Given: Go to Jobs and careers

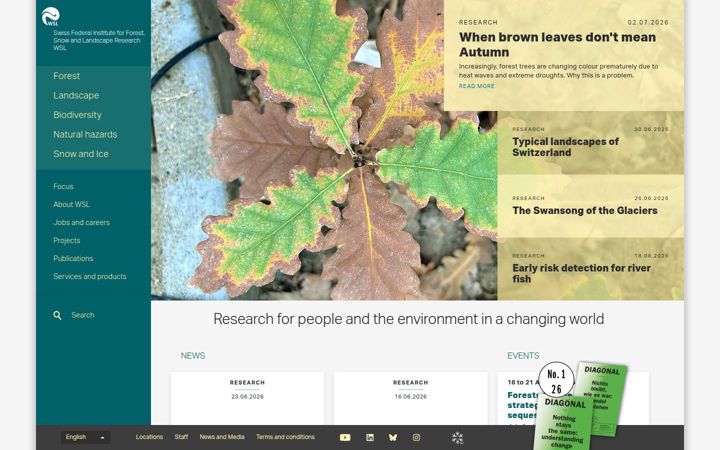Looking at the screenshot, I should point(81,222).
